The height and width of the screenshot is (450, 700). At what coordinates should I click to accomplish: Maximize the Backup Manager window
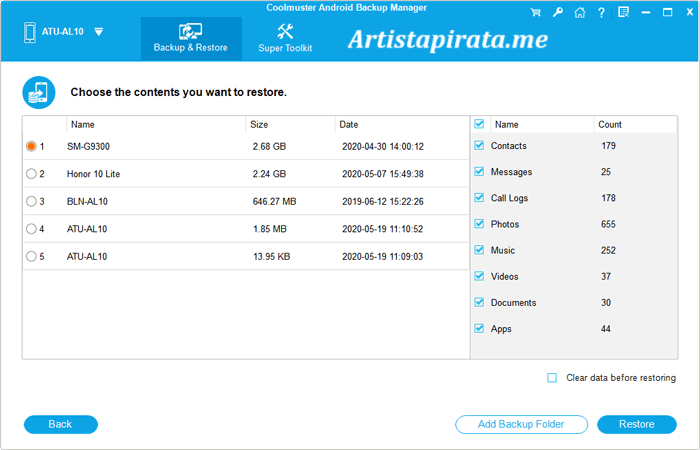[x=667, y=12]
